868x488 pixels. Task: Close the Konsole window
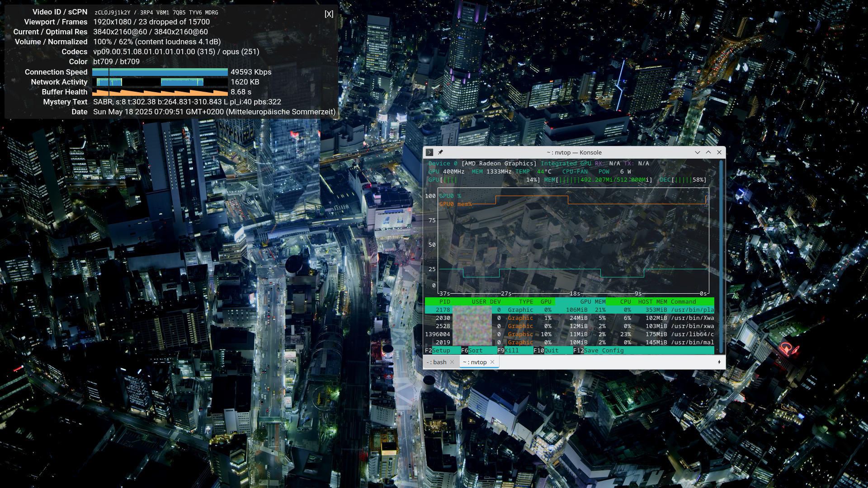click(x=719, y=153)
